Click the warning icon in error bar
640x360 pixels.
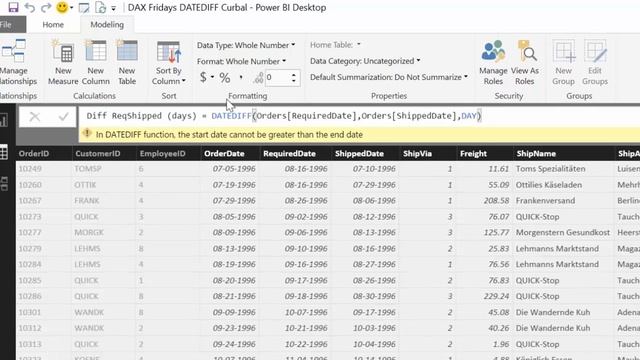tap(87, 133)
